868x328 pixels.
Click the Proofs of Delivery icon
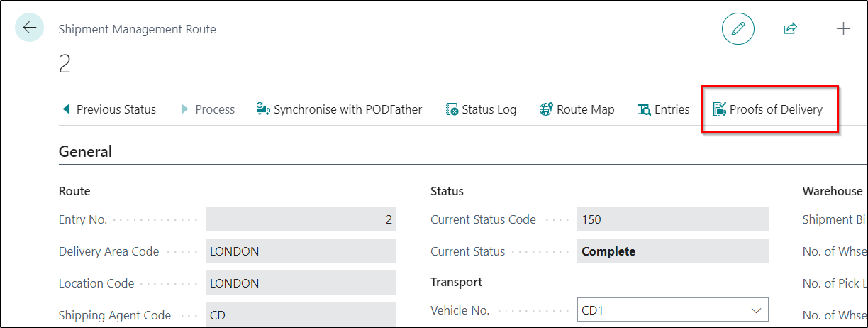pos(720,109)
